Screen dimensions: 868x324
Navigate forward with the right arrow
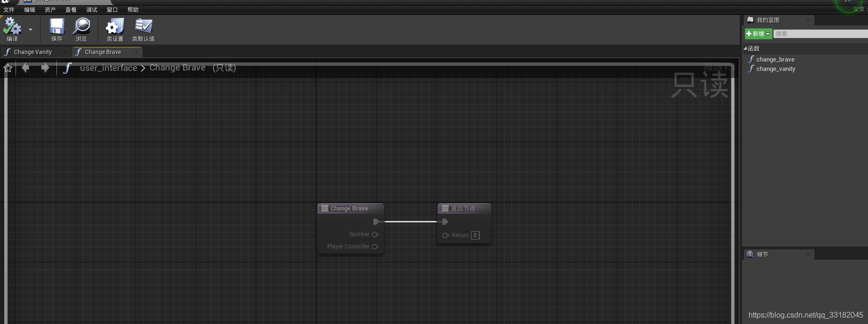click(x=45, y=68)
